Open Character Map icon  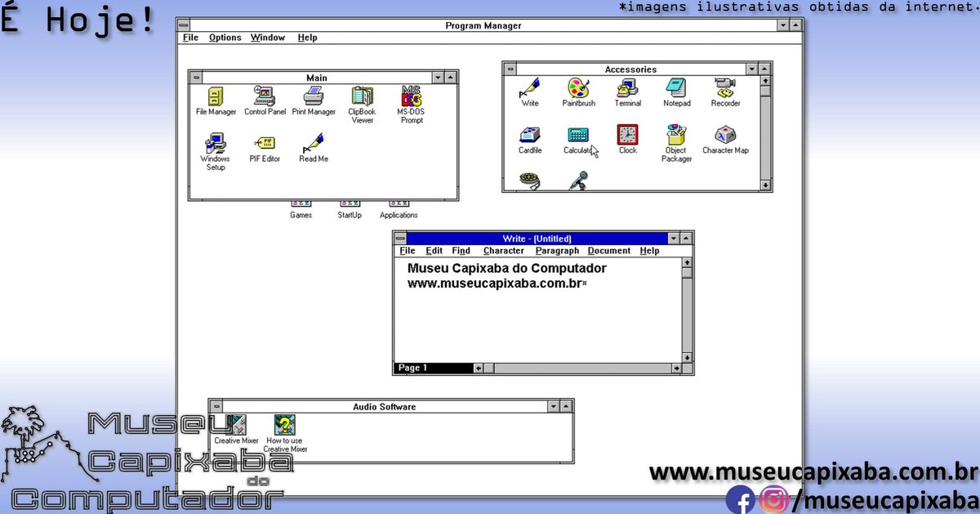725,141
